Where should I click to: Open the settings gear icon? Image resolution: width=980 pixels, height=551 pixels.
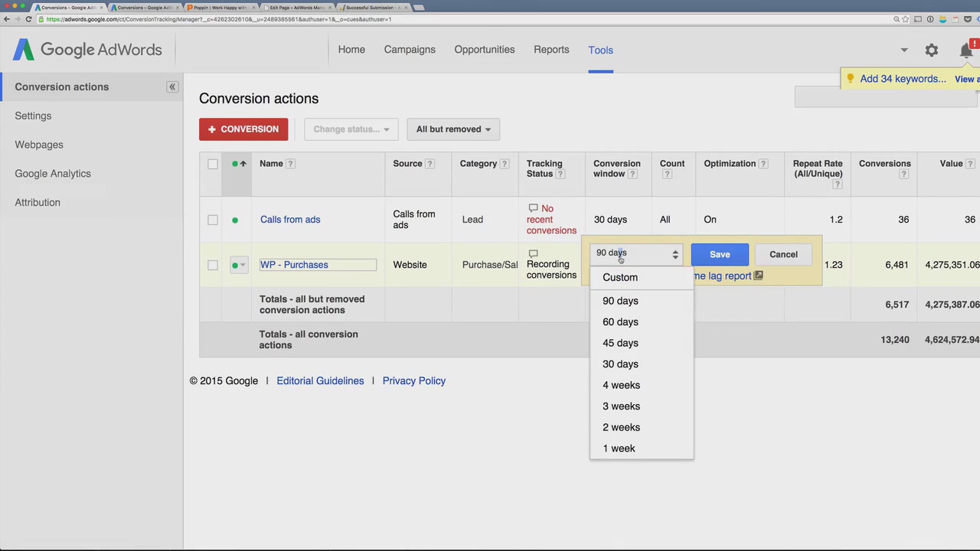[x=931, y=50]
